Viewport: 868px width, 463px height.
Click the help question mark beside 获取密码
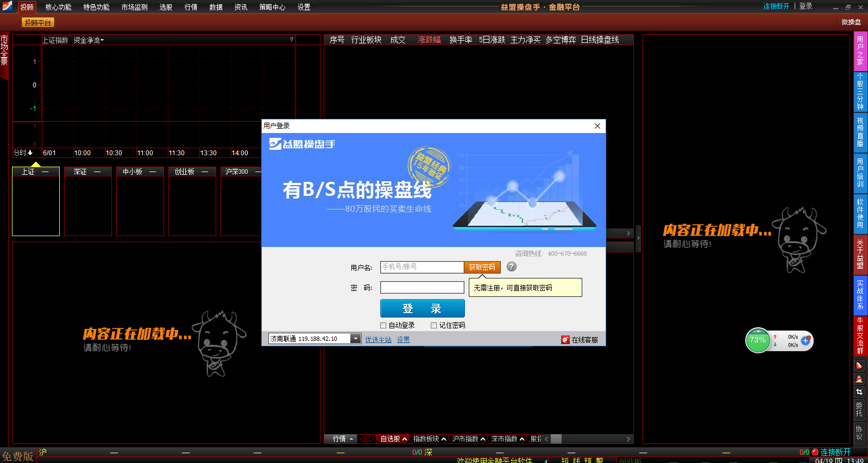[512, 267]
